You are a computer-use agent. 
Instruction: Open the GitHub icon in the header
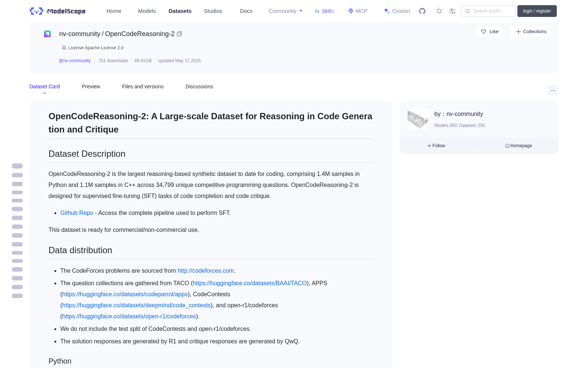(422, 11)
